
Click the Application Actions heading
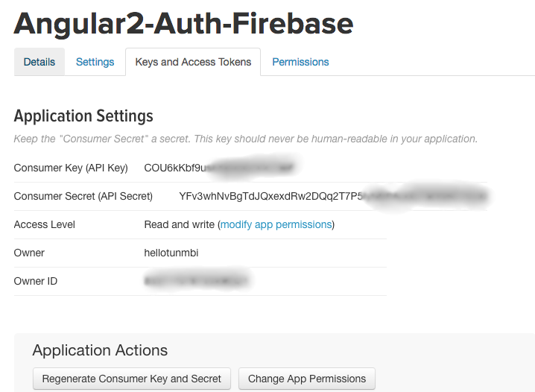100,350
